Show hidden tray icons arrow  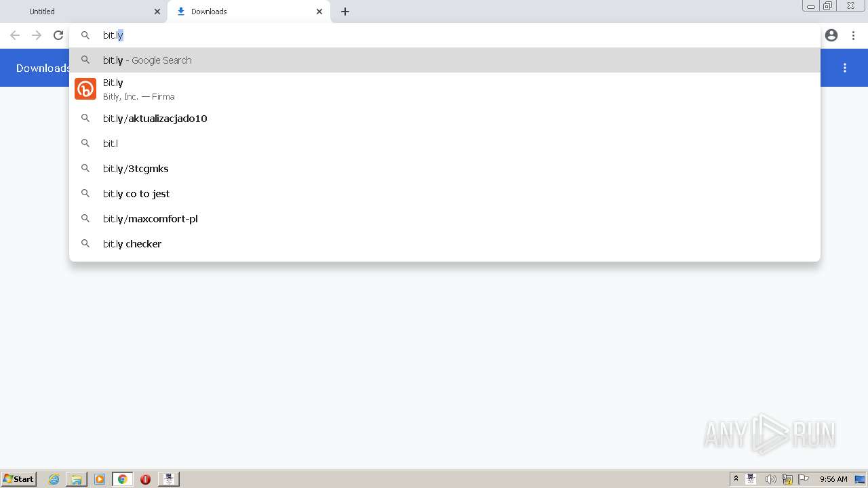pos(736,479)
